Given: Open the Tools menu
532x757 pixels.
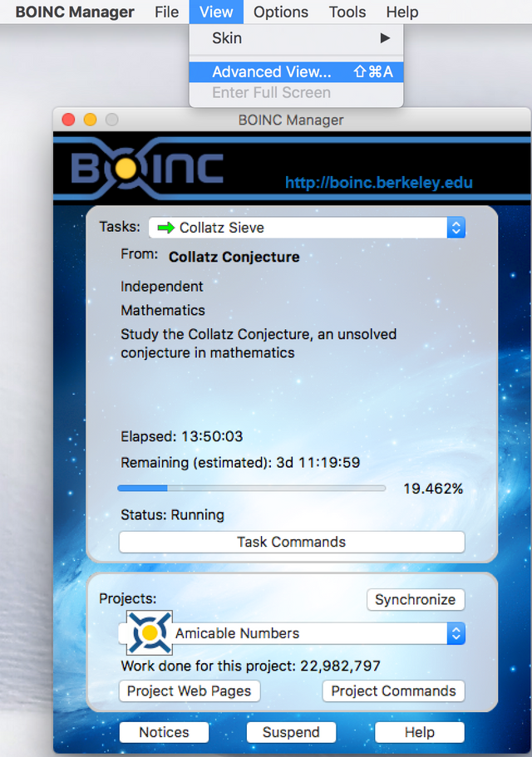Looking at the screenshot, I should click(x=347, y=12).
